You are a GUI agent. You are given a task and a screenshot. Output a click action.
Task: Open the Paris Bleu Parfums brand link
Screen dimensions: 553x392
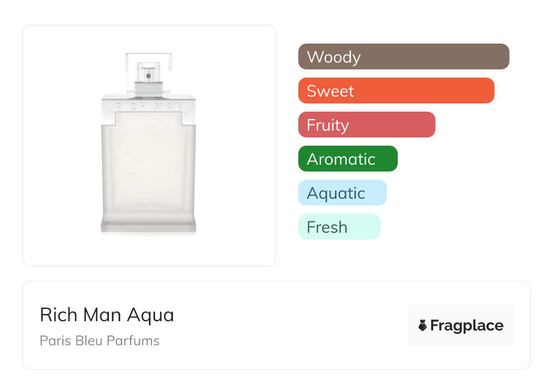point(100,341)
